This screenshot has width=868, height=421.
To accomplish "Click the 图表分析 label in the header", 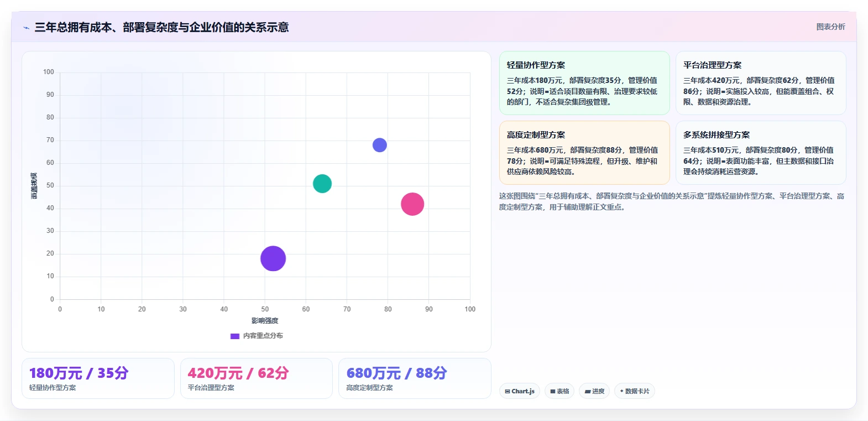I will click(830, 27).
